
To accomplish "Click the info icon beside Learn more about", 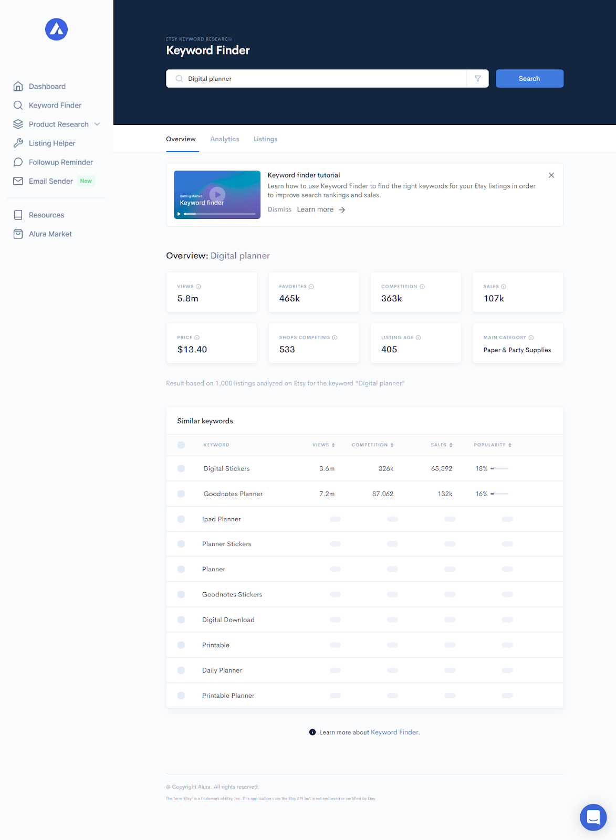I will tap(312, 732).
